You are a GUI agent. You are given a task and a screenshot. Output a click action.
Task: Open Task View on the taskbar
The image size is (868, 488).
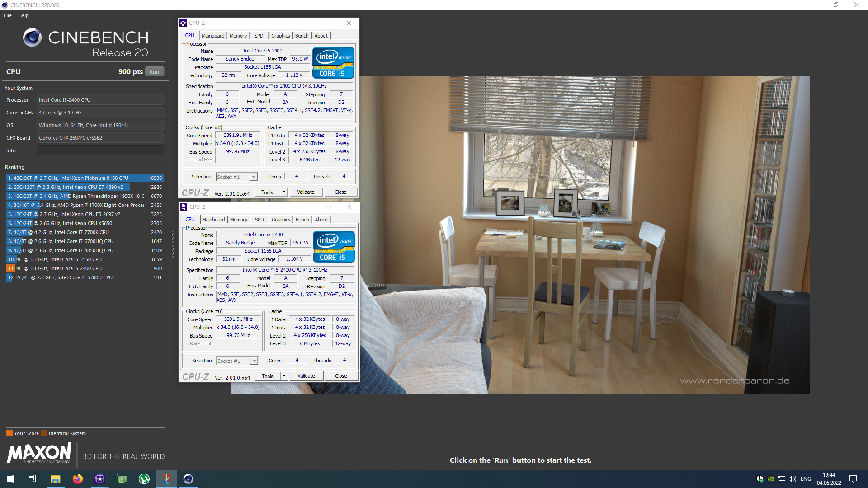[33, 479]
